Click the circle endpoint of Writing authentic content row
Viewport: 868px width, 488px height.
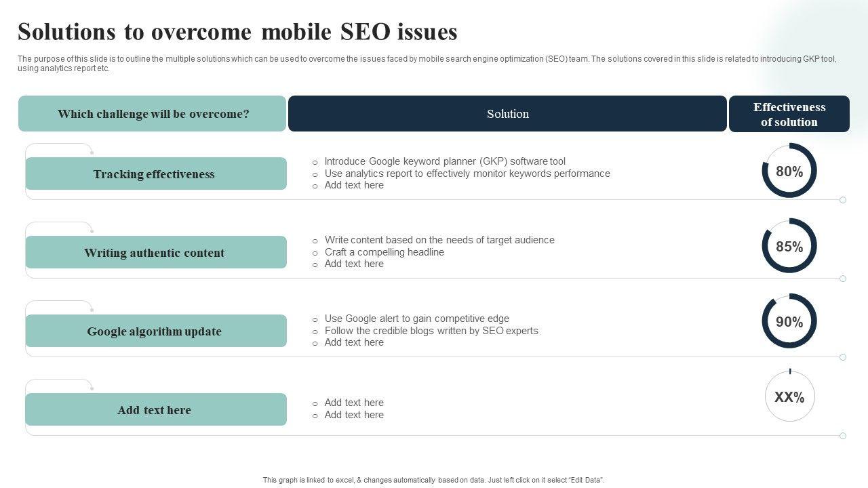(x=843, y=279)
